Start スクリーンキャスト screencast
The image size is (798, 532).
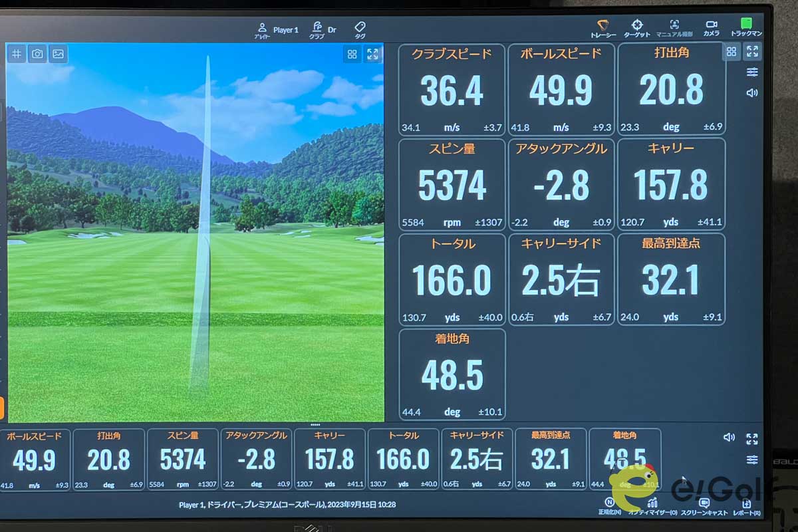point(705,507)
